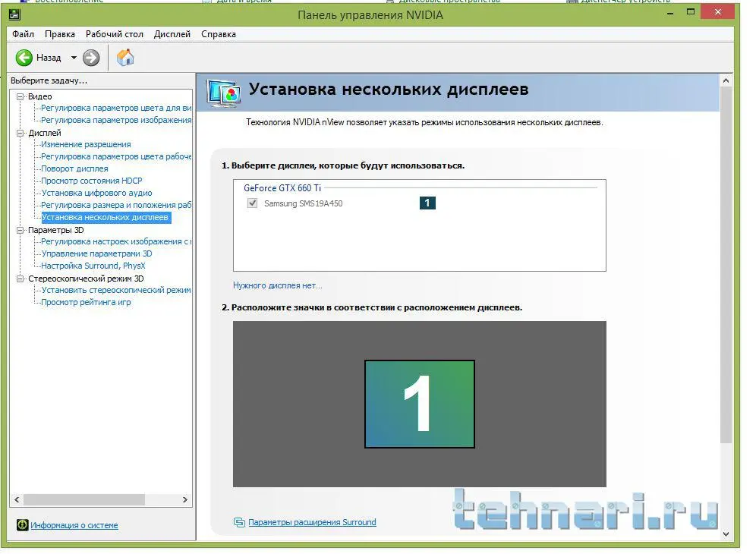Click the display number 1 badge next to Samsung
Screen dimensions: 756x554
coord(427,203)
